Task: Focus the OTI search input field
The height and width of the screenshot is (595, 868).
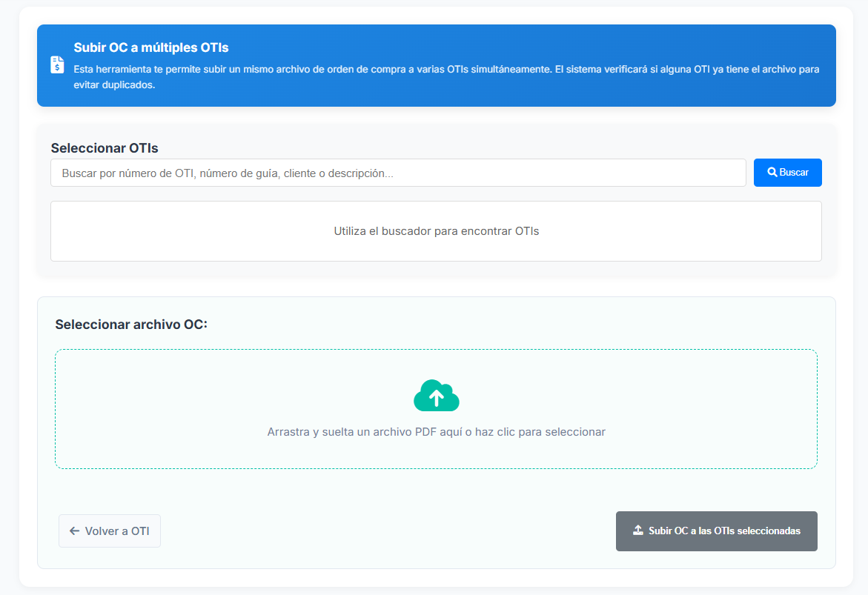Action: click(x=398, y=173)
